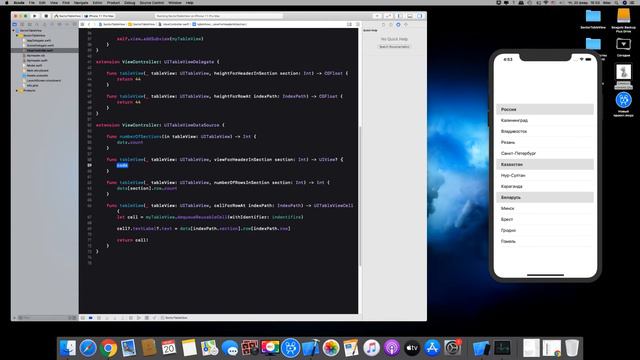Click the editor vertical scrollbar
640x360 pixels.
tap(360, 196)
